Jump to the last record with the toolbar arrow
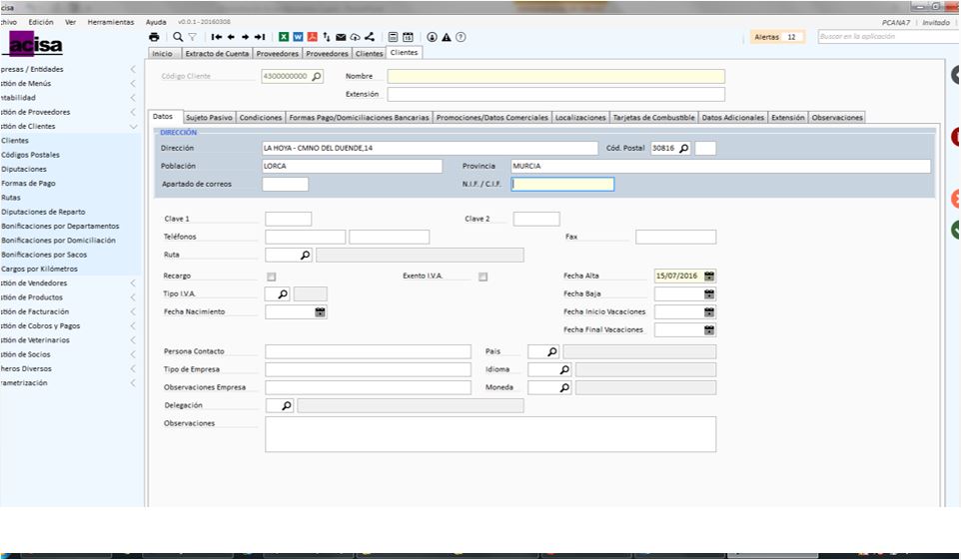Screen dimensions: 961x560 point(260,37)
